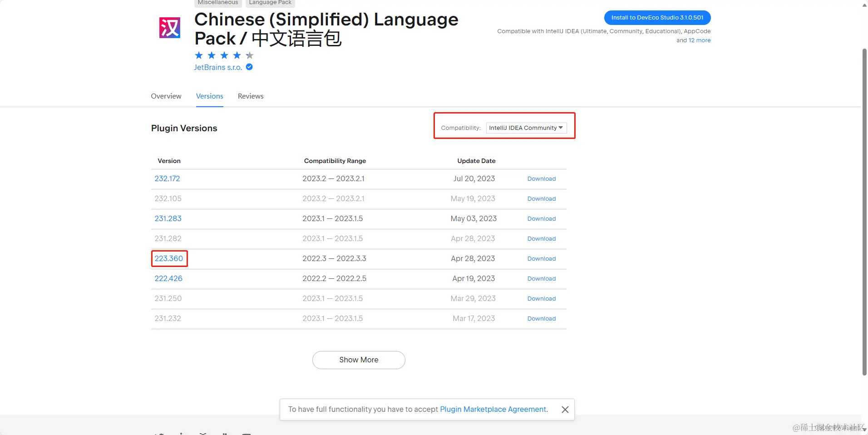Image resolution: width=868 pixels, height=435 pixels.
Task: Click Install to DevEco Studio button
Action: [657, 18]
